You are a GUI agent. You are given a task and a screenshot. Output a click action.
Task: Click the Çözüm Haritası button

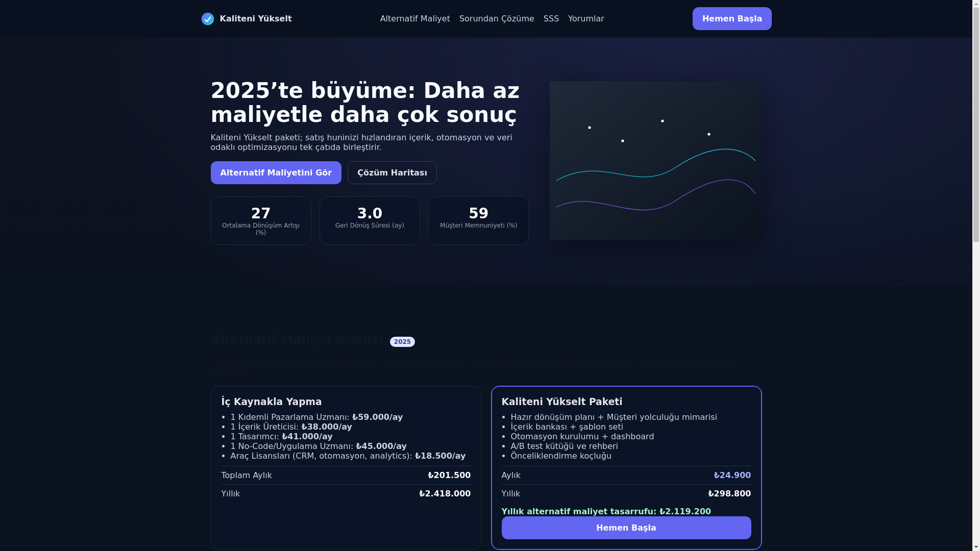pyautogui.click(x=391, y=173)
